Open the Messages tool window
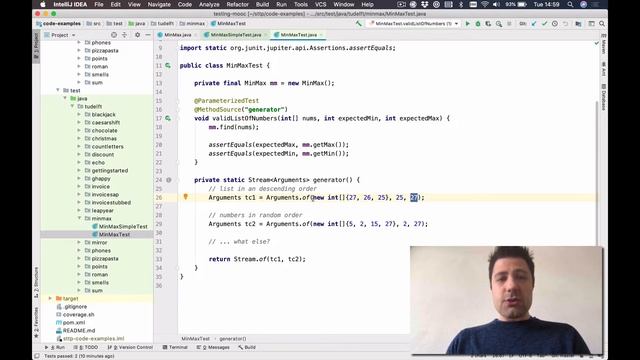Image resolution: width=640 pixels, height=360 pixels. click(x=213, y=347)
